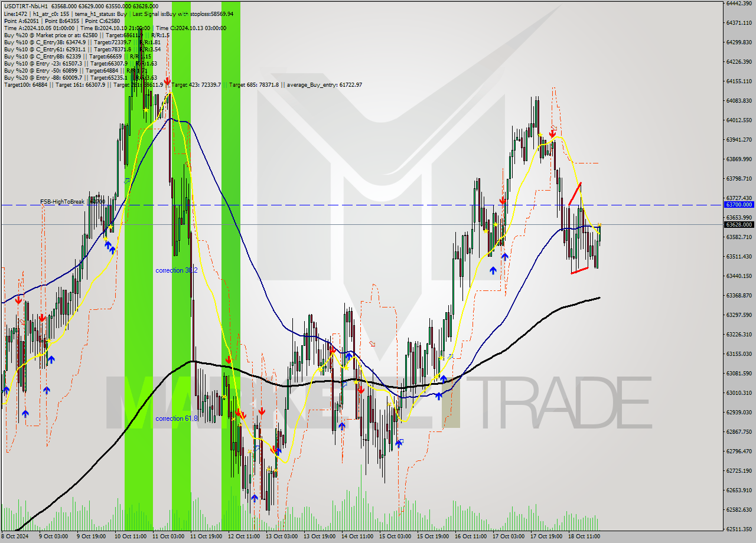Click the '17 Oct 19:00' time axis label
This screenshot has height=543, width=756.
(546, 537)
